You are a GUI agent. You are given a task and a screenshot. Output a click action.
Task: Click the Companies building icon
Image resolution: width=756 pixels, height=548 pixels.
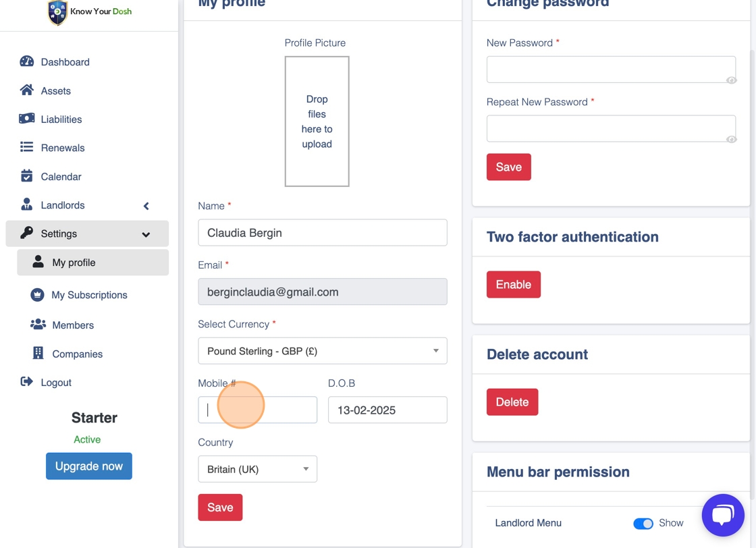pos(38,353)
